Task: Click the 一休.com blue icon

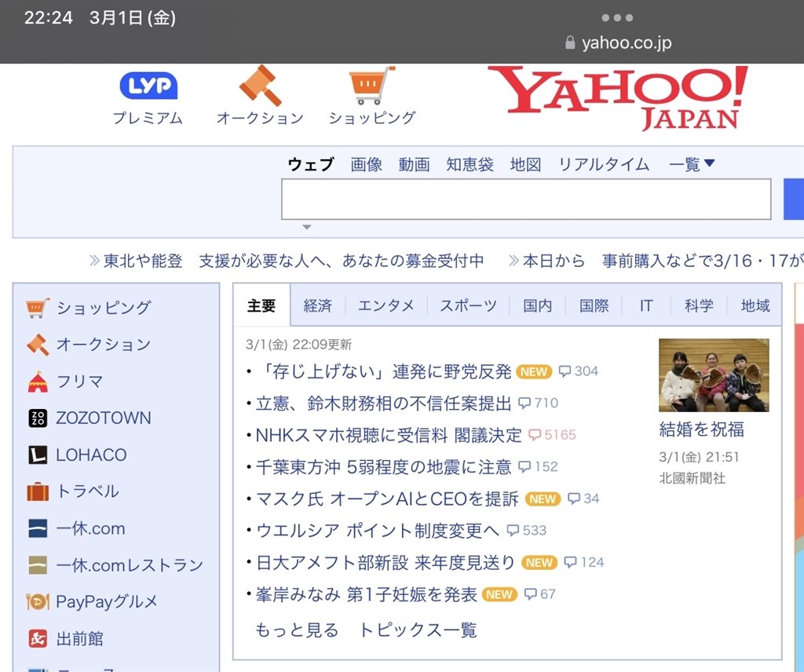Action: 38,528
